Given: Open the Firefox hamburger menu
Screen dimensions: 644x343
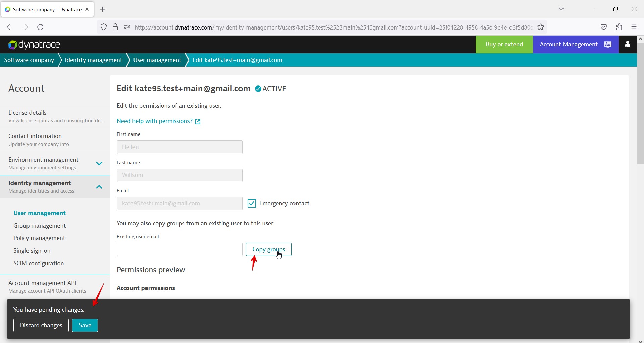Looking at the screenshot, I should click(634, 27).
